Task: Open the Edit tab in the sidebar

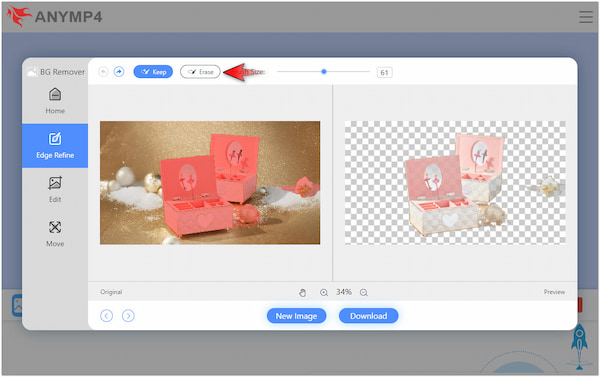Action: point(55,190)
